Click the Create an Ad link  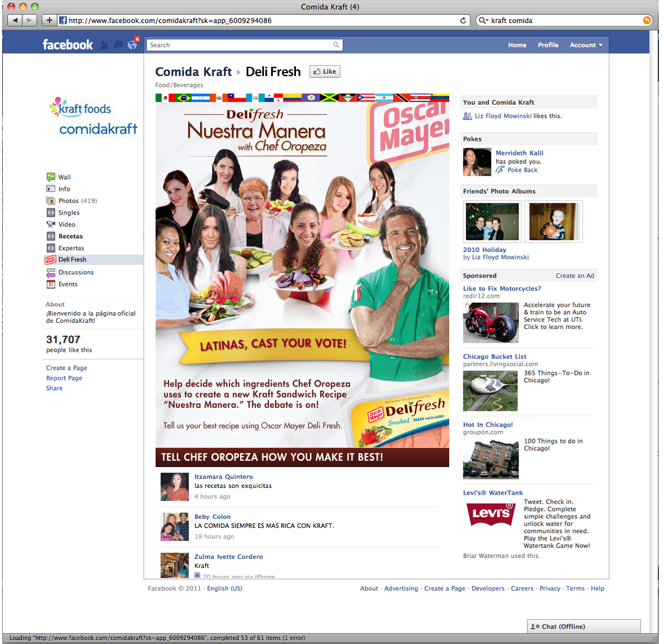click(x=574, y=276)
